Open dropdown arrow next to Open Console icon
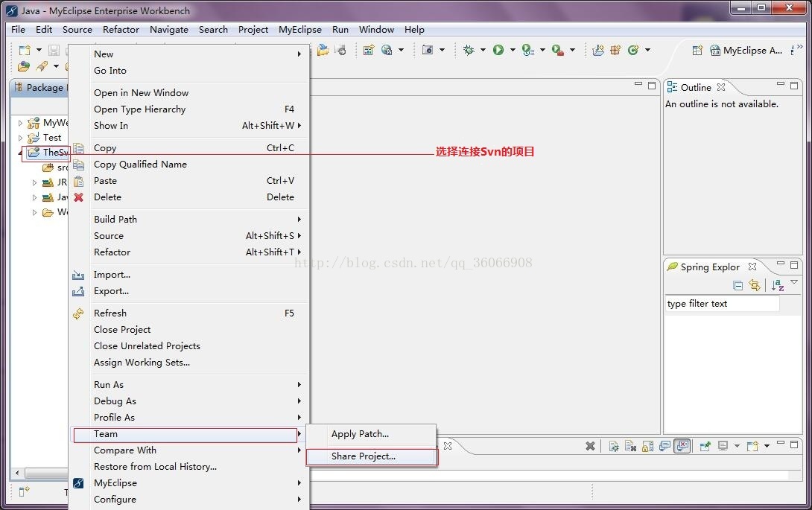 tap(767, 446)
